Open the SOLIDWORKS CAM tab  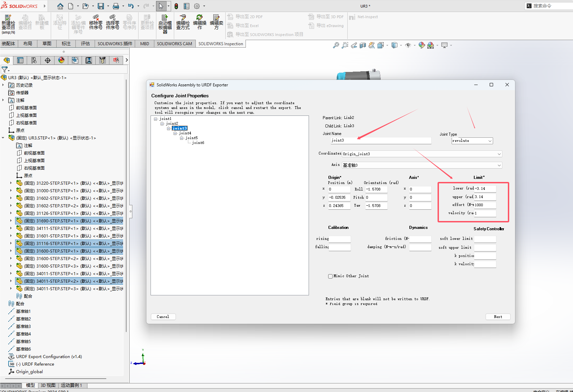tap(175, 44)
